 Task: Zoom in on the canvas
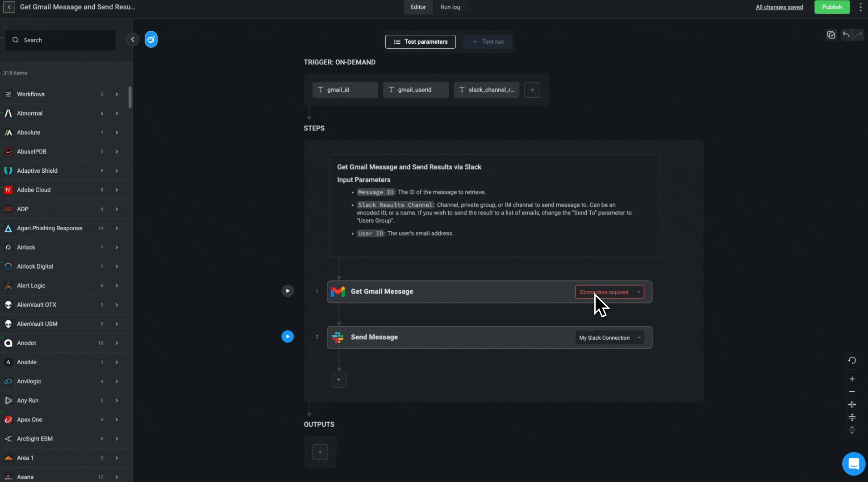(x=852, y=379)
